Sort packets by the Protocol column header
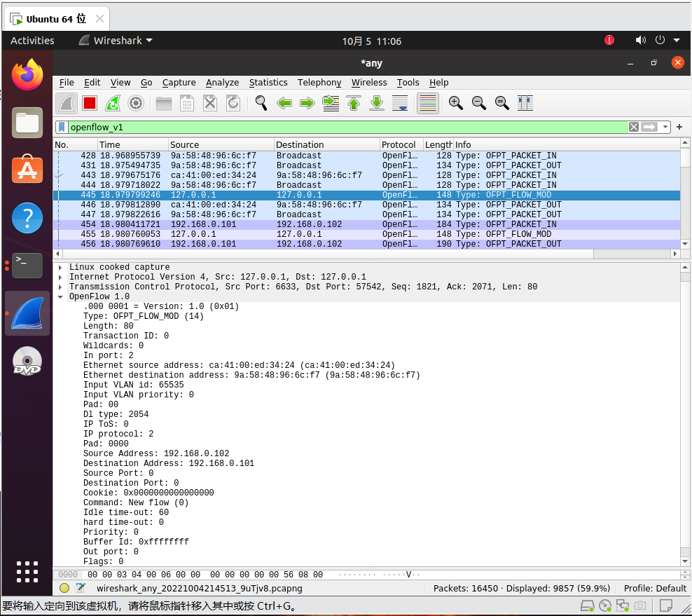Viewport: 692px width, 616px height. pos(401,145)
